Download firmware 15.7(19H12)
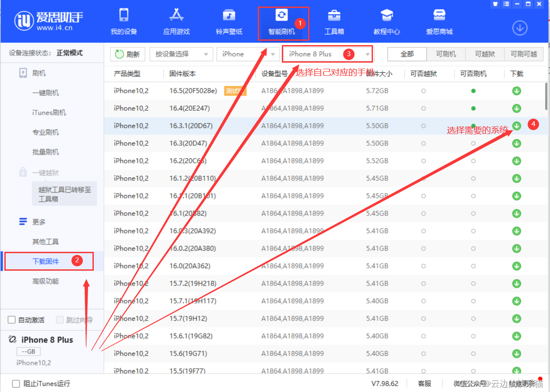The image size is (550, 392). click(x=517, y=318)
